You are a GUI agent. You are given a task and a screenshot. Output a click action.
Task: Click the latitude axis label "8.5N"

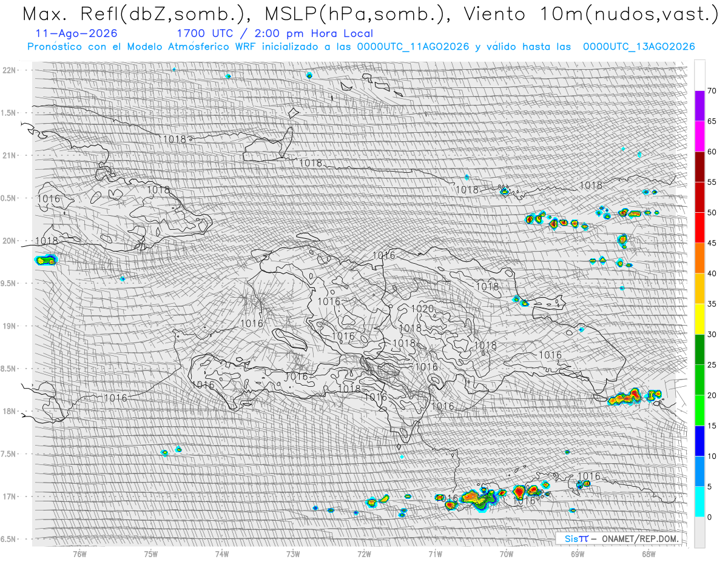click(9, 369)
